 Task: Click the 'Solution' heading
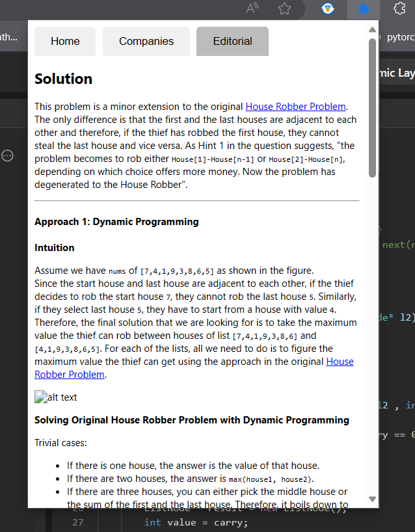tap(64, 79)
